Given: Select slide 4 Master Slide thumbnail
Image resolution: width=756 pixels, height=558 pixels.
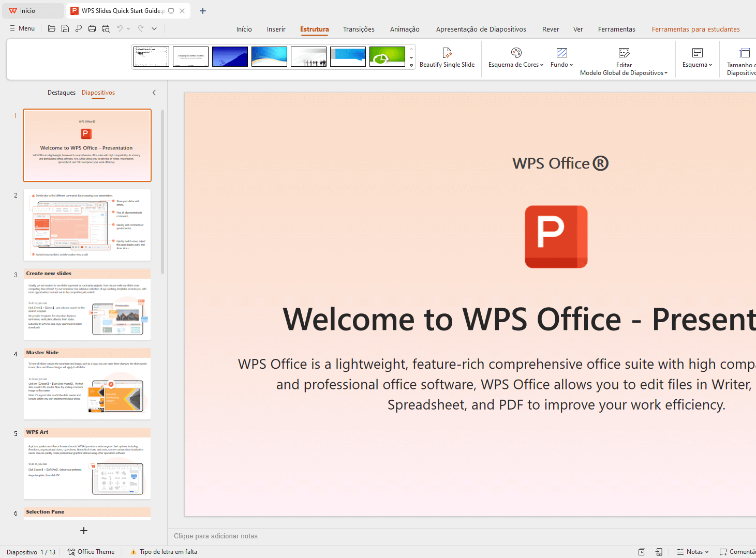Looking at the screenshot, I should pyautogui.click(x=87, y=384).
